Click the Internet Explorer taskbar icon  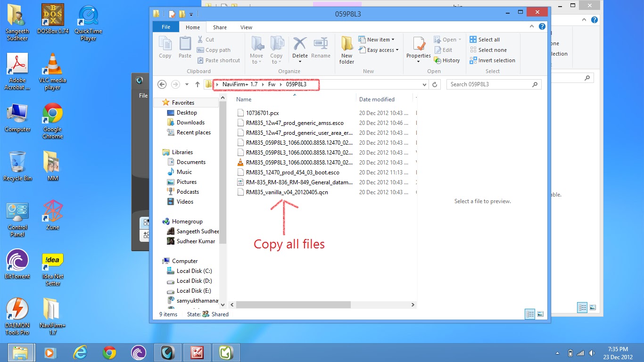pos(80,353)
